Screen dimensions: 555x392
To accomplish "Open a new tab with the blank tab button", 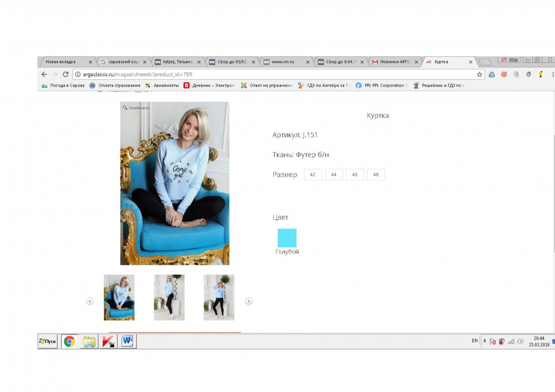I will click(x=485, y=62).
